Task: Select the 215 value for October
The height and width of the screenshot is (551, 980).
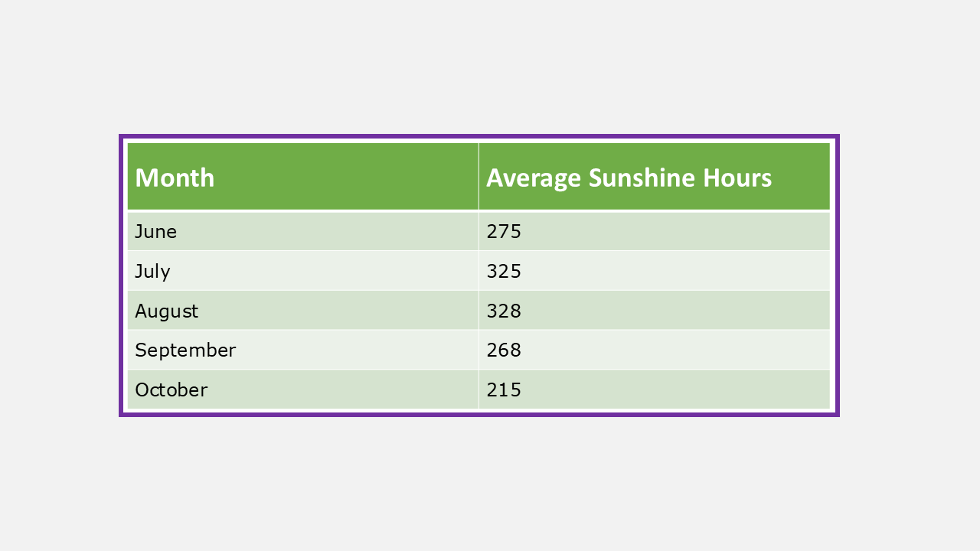Action: pos(504,390)
